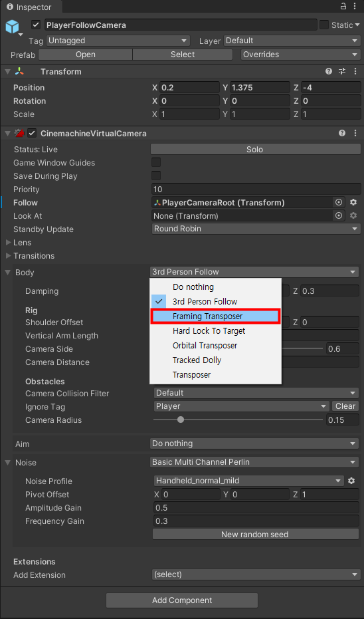Click Clear next to Ignore Tag
The image size is (364, 619).
345,406
